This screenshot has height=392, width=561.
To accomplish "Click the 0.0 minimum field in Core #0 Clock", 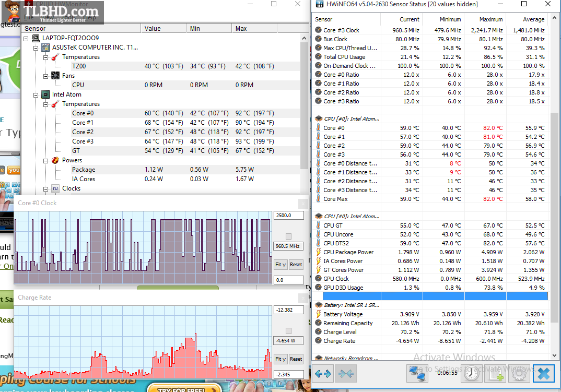I will [289, 280].
